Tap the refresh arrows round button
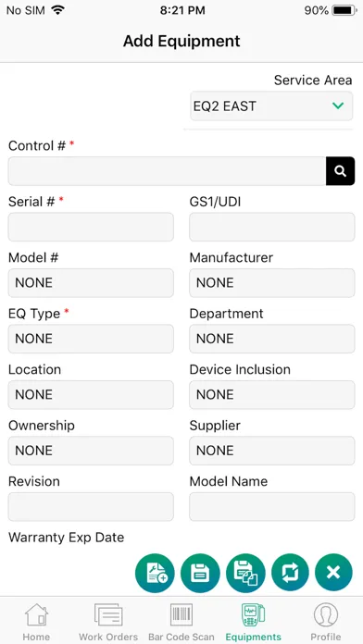The width and height of the screenshot is (363, 644). (290, 573)
